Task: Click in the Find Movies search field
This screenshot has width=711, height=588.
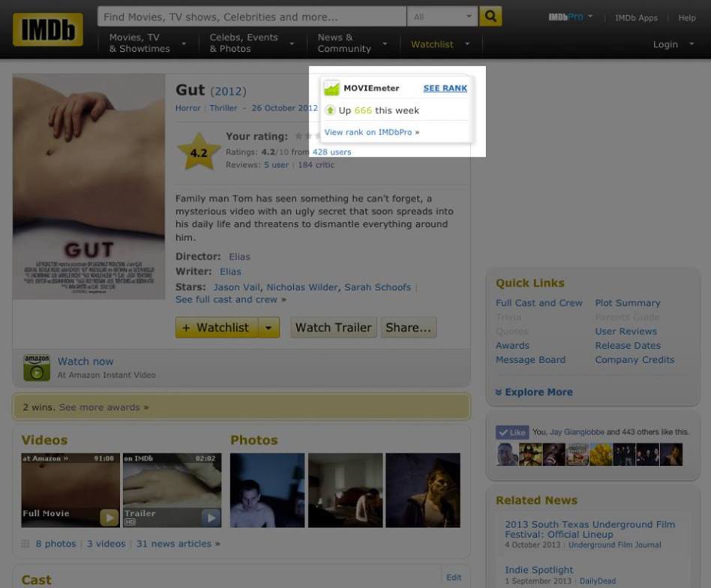Action: 251,16
